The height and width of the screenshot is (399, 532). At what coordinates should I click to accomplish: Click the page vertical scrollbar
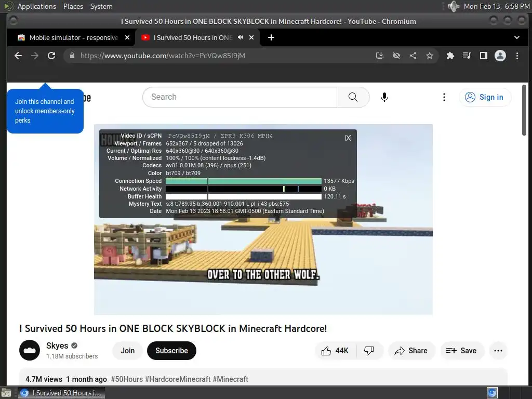coord(524,110)
